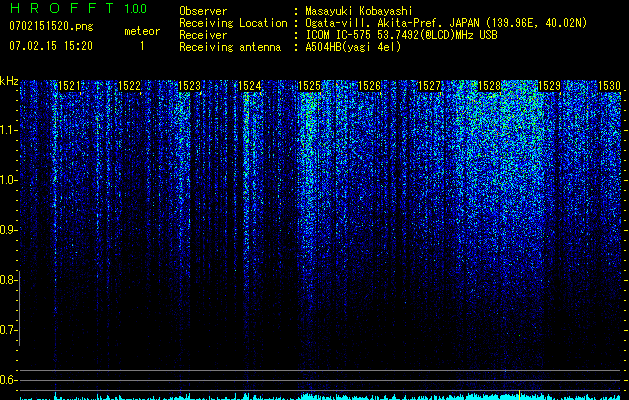The image size is (629, 400).
Task: Click the 1526 time marker
Action: coord(369,86)
